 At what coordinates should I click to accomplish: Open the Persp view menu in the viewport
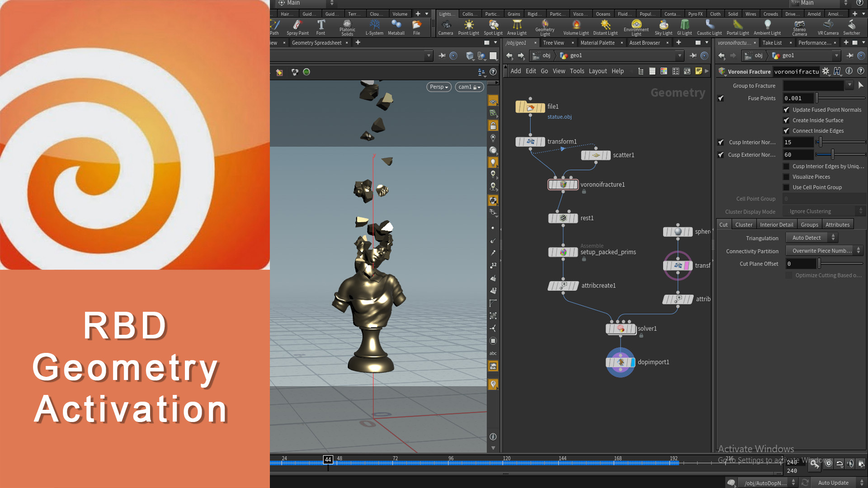438,87
